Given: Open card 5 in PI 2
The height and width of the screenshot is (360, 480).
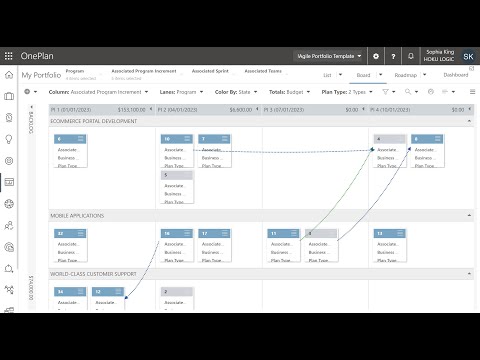Looking at the screenshot, I should (177, 187).
